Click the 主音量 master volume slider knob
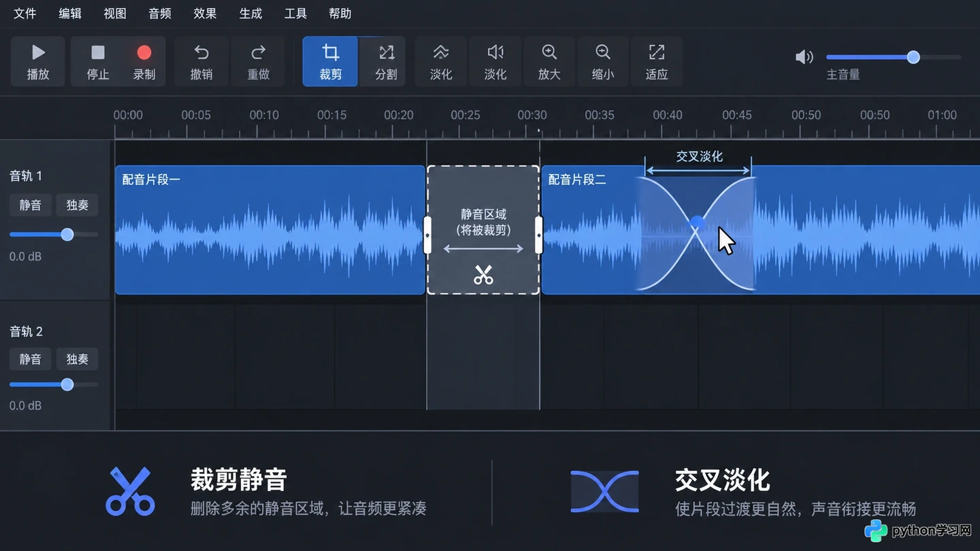 pyautogui.click(x=913, y=57)
